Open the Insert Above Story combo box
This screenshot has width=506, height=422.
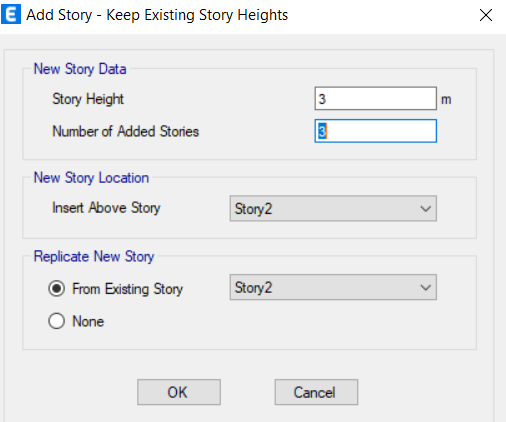[x=333, y=209]
